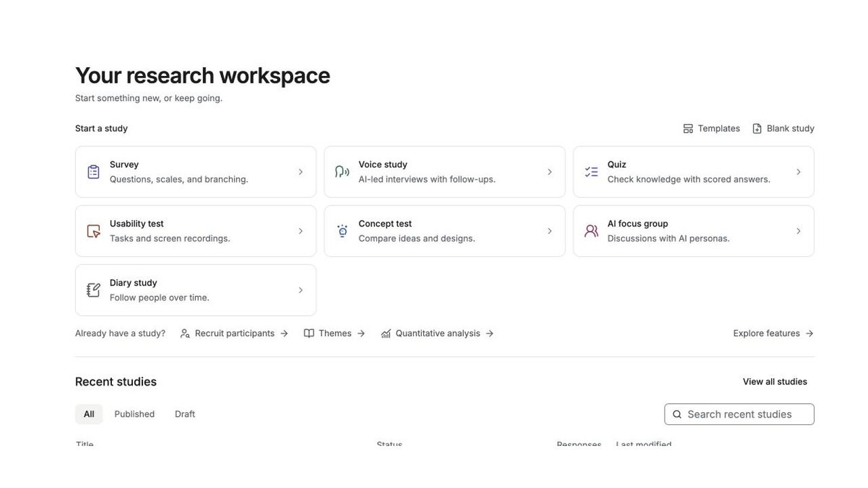Click the Survey clipboard icon
The image size is (868, 488).
pyautogui.click(x=94, y=172)
